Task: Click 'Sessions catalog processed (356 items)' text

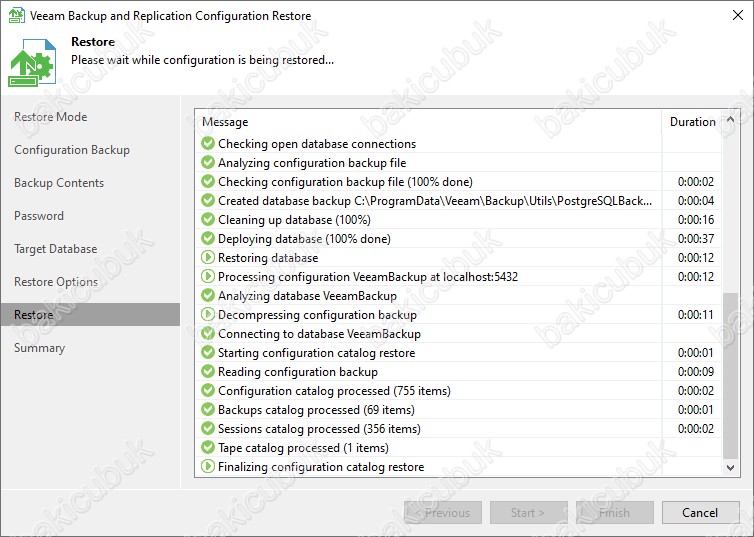Action: click(319, 429)
